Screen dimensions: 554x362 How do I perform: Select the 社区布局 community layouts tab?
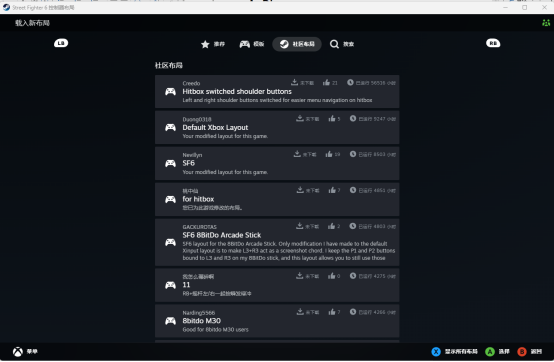(x=297, y=44)
